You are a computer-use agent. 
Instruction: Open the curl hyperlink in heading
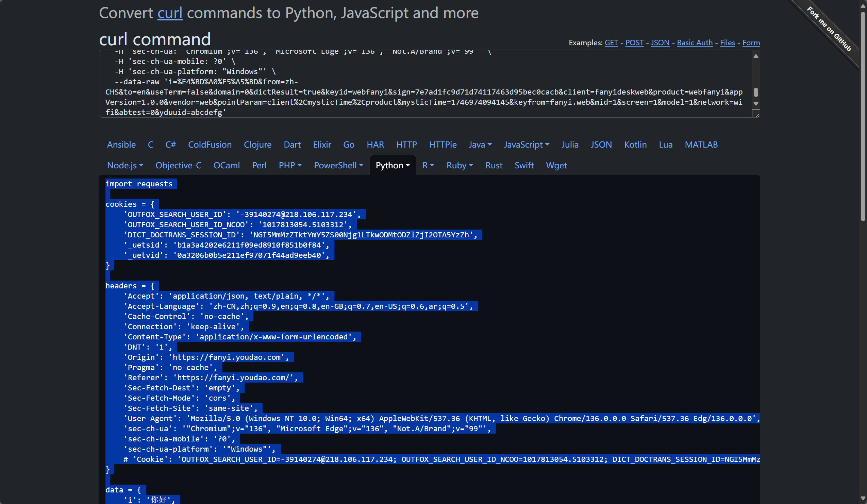tap(170, 13)
